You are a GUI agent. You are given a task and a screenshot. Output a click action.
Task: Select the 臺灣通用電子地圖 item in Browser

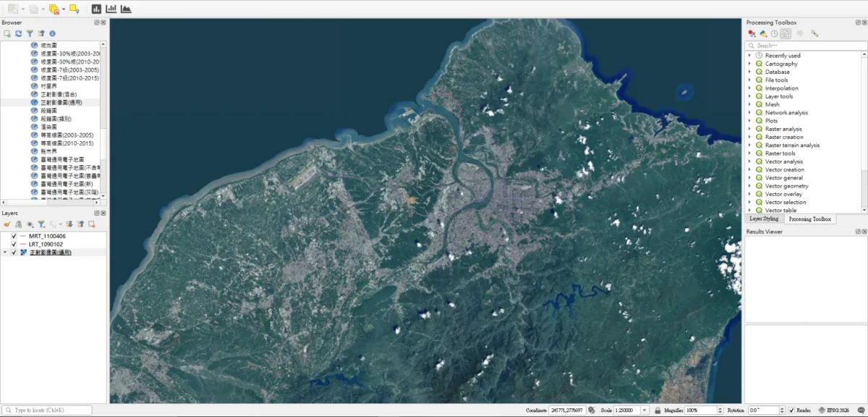coord(62,159)
